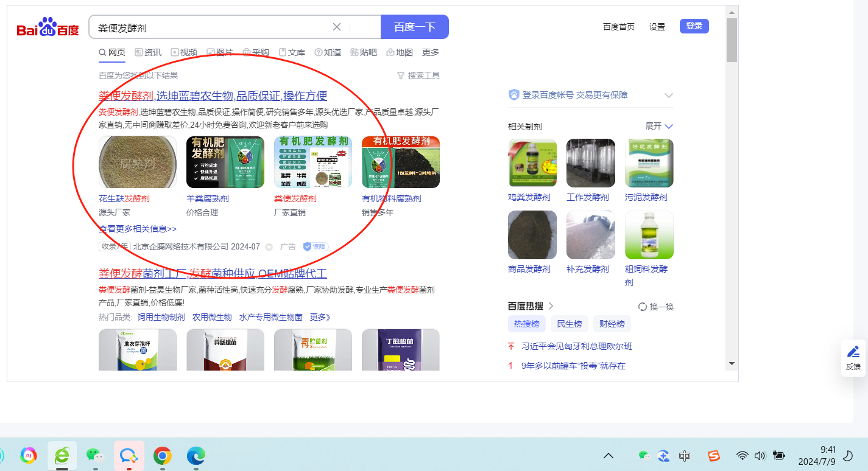Switch to the 民生榜 tab
Screen dimensions: 868x471
[569, 324]
